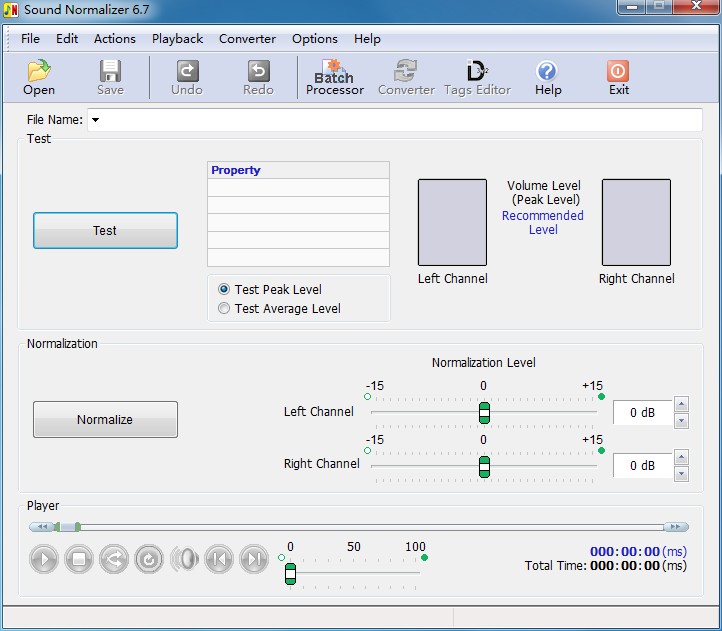Image resolution: width=722 pixels, height=631 pixels.
Task: Click the Left Channel normalization slider handle
Action: tap(484, 413)
